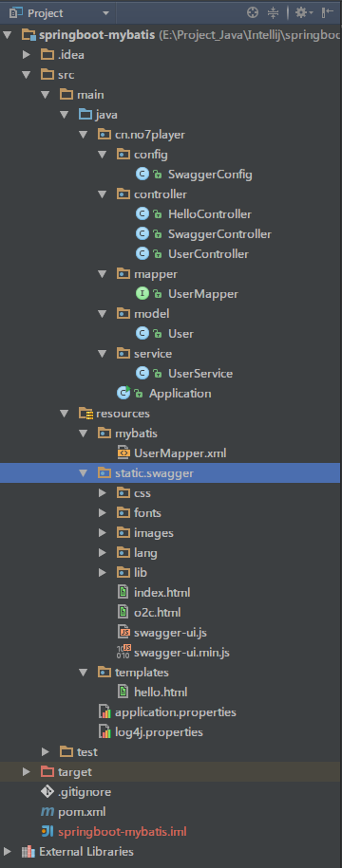The width and height of the screenshot is (342, 868).
Task: Click the UserMapper interface icon
Action: pos(142,294)
